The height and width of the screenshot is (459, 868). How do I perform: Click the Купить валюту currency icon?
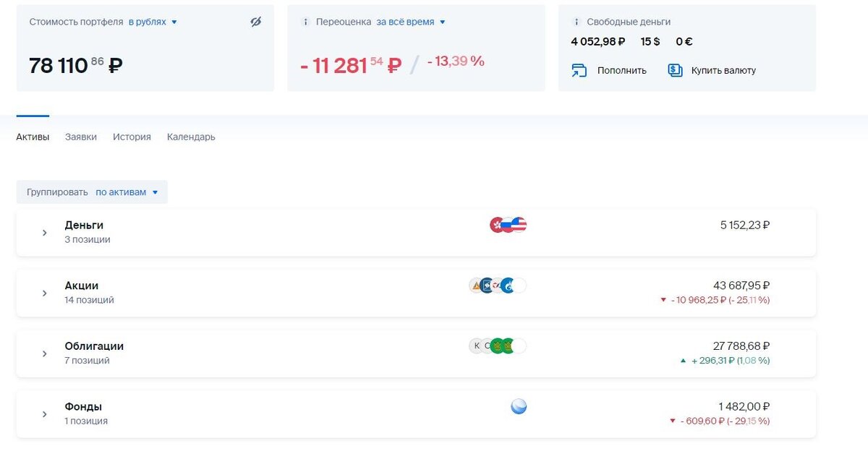click(675, 70)
